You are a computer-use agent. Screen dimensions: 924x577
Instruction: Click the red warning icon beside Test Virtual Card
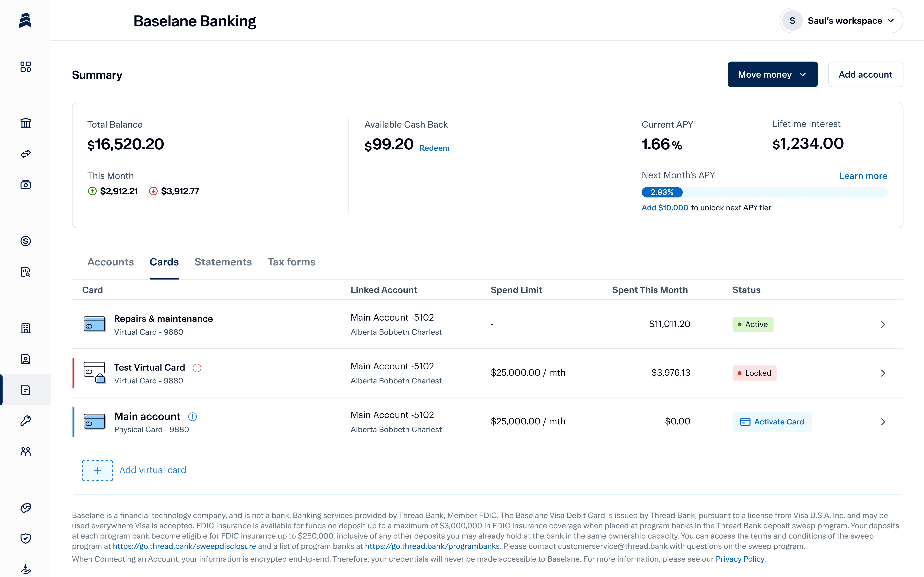click(197, 368)
